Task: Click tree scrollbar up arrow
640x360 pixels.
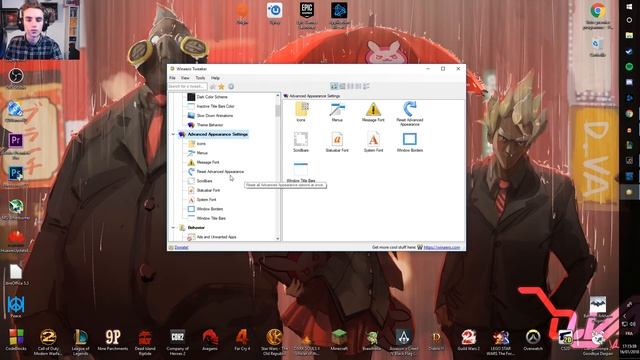Action: click(x=278, y=96)
